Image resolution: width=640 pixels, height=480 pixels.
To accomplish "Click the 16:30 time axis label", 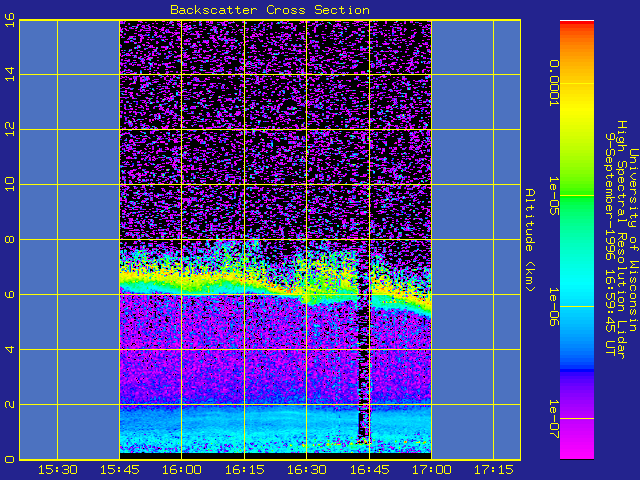I will (x=307, y=470).
